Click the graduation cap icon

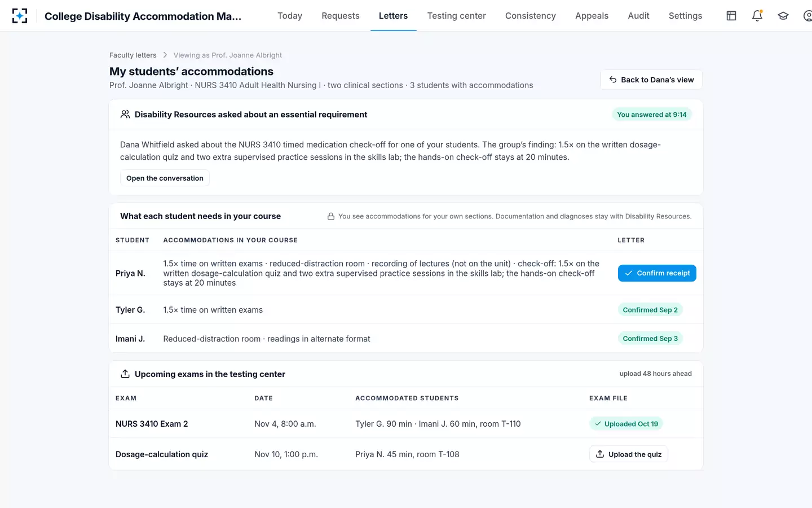coord(783,16)
